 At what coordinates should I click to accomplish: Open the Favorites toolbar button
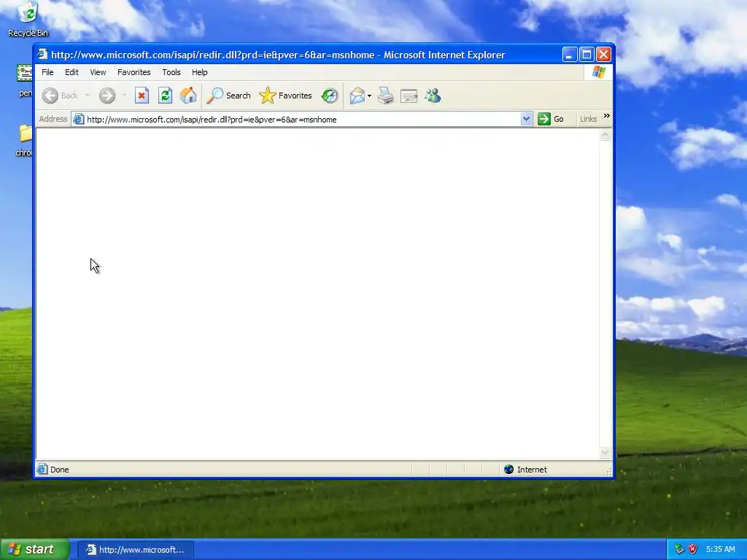pos(285,96)
